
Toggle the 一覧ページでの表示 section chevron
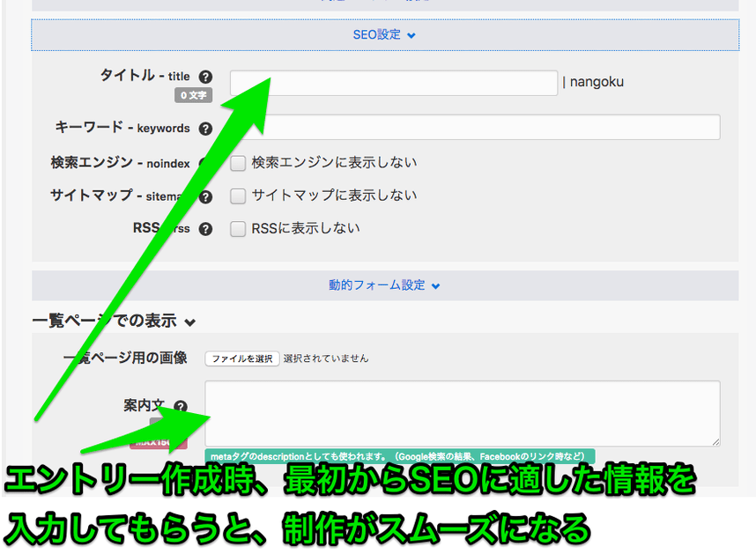pos(190,322)
